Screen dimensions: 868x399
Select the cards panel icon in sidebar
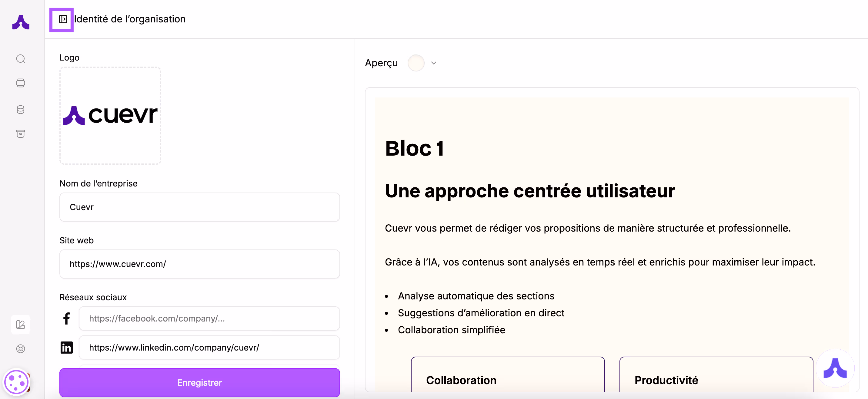21,83
